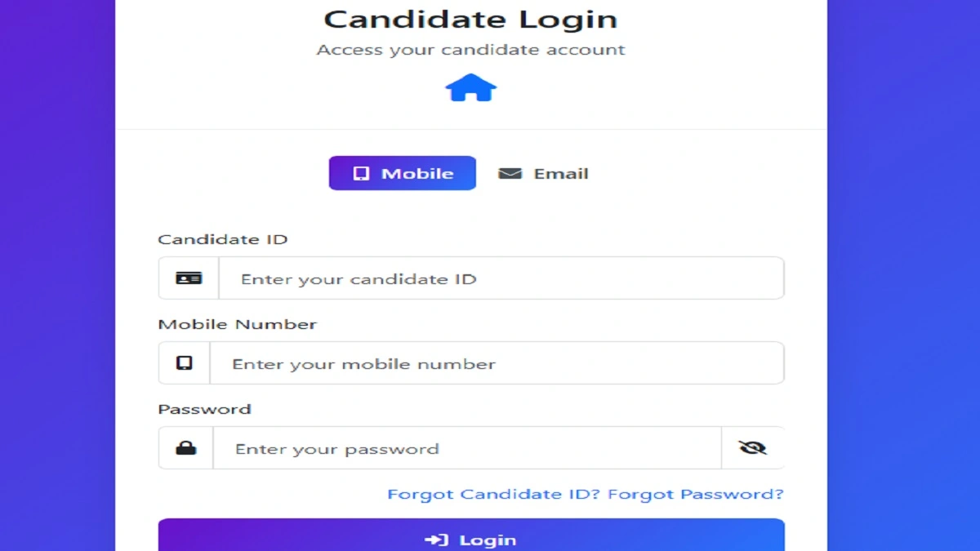Select the phone icon in mobile number field

point(185,362)
